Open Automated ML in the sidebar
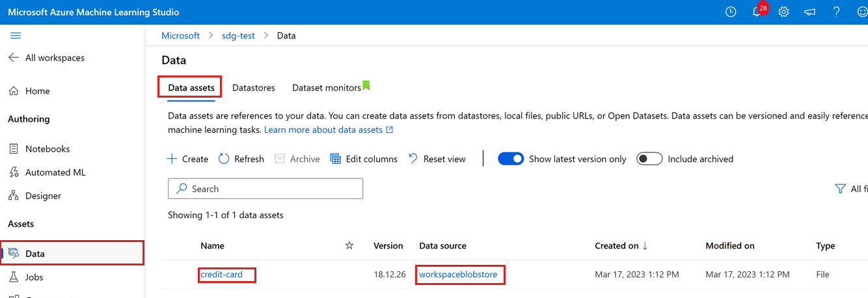This screenshot has width=868, height=298. click(55, 172)
